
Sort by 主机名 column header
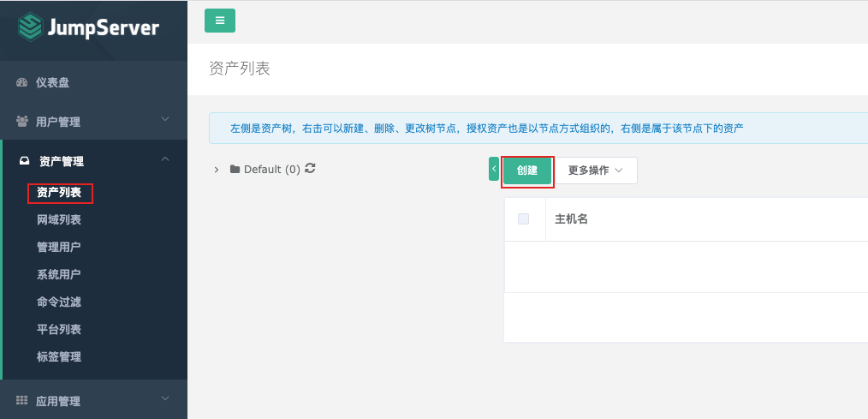point(571,218)
